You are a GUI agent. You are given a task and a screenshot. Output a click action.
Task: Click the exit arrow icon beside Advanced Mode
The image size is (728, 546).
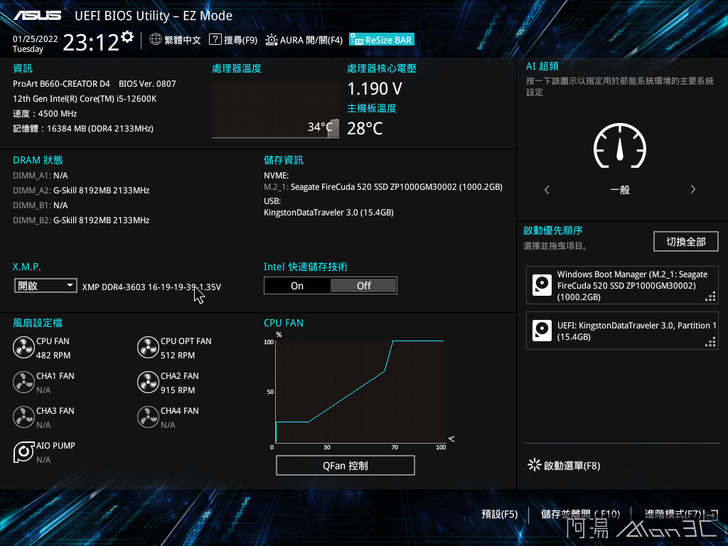[710, 514]
